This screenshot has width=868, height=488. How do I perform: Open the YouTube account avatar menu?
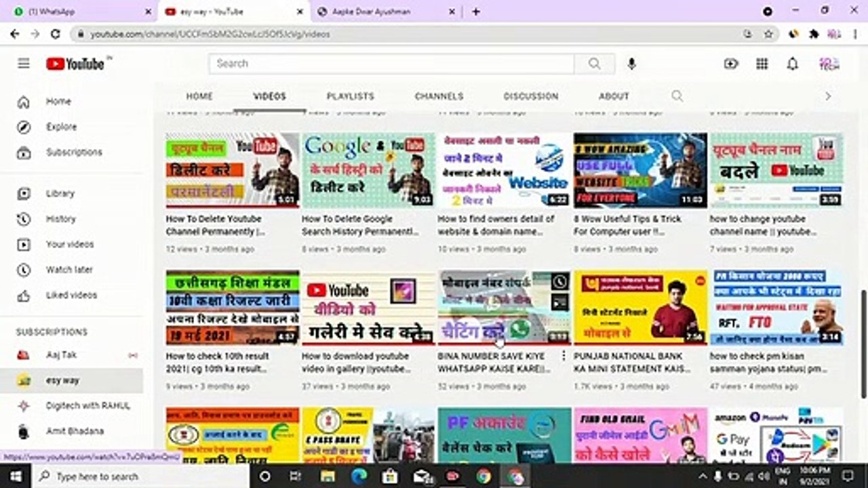point(829,64)
